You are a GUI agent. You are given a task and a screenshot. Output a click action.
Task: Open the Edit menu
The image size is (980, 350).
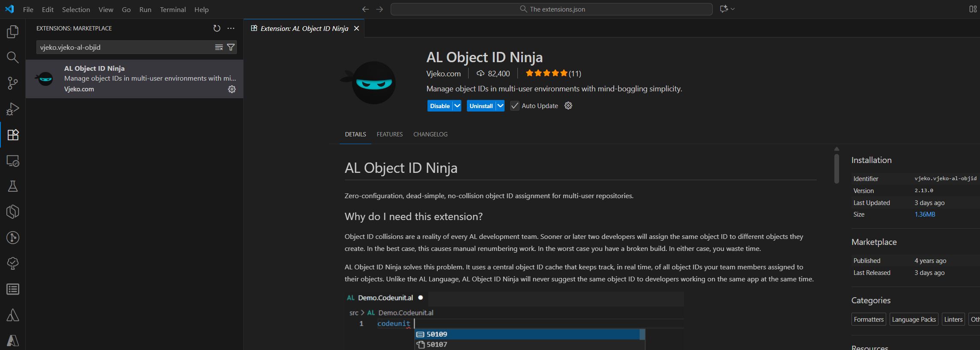tap(48, 9)
